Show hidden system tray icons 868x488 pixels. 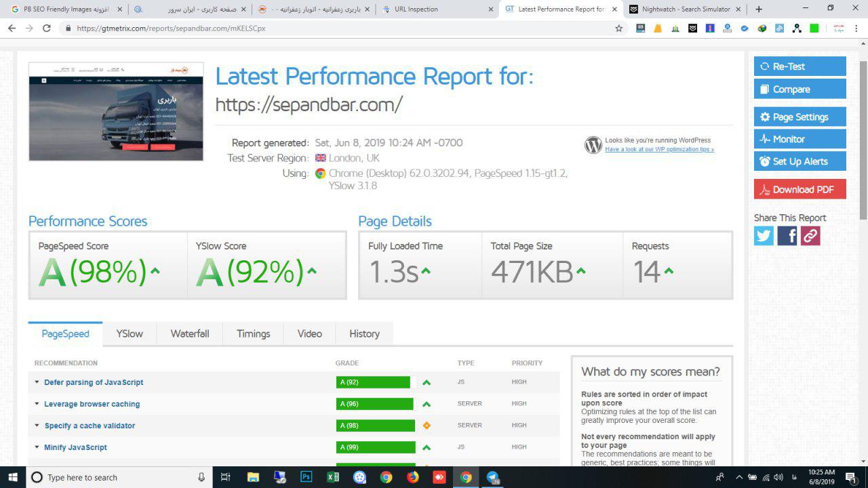coord(739,477)
